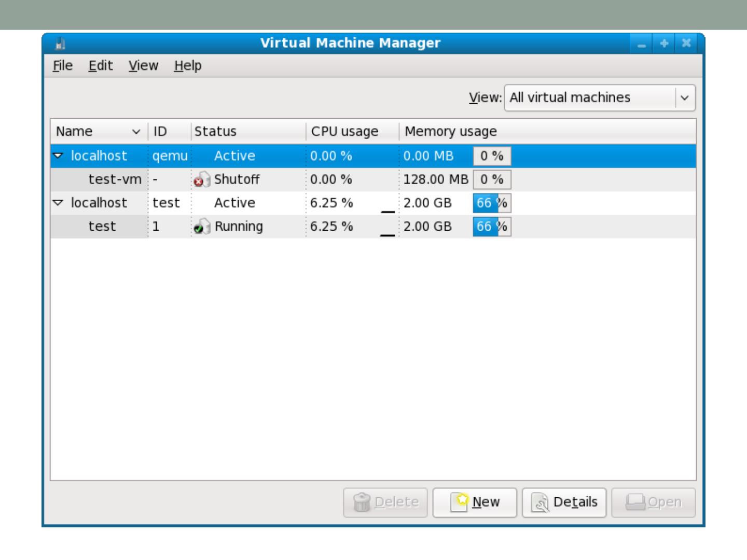Click the Memory usage column header
This screenshot has height=560, width=747.
point(450,132)
